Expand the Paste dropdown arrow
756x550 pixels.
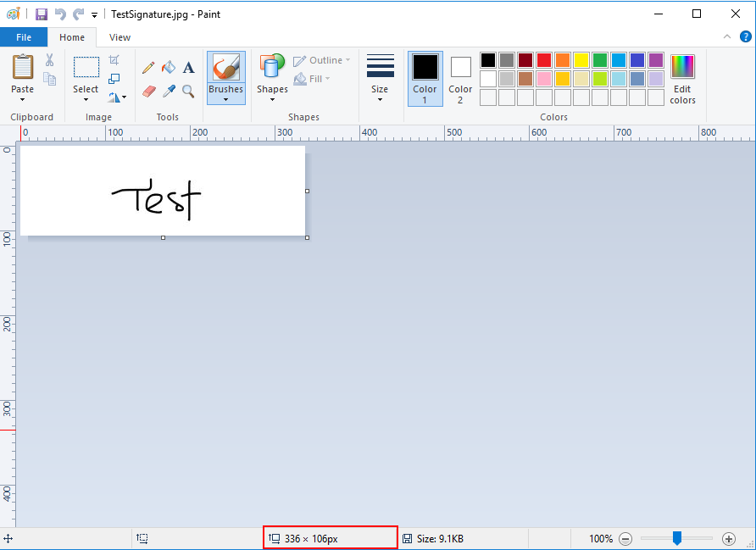tap(23, 100)
